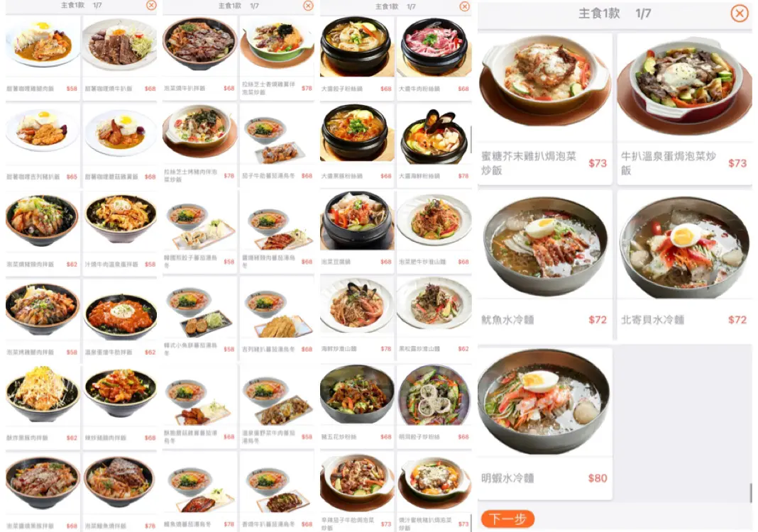The width and height of the screenshot is (758, 532).
Task: Pick the 魷魚水冷麵 item
Action: coord(545,265)
